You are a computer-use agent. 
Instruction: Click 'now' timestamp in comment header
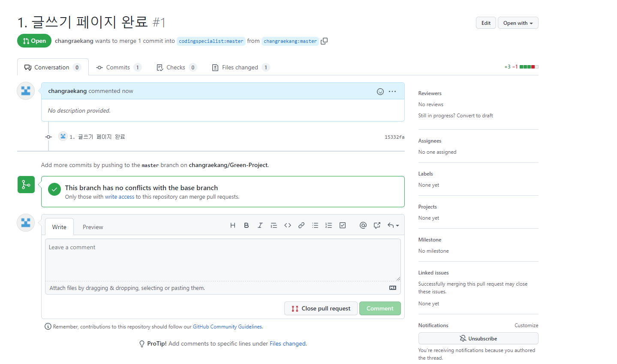[127, 91]
